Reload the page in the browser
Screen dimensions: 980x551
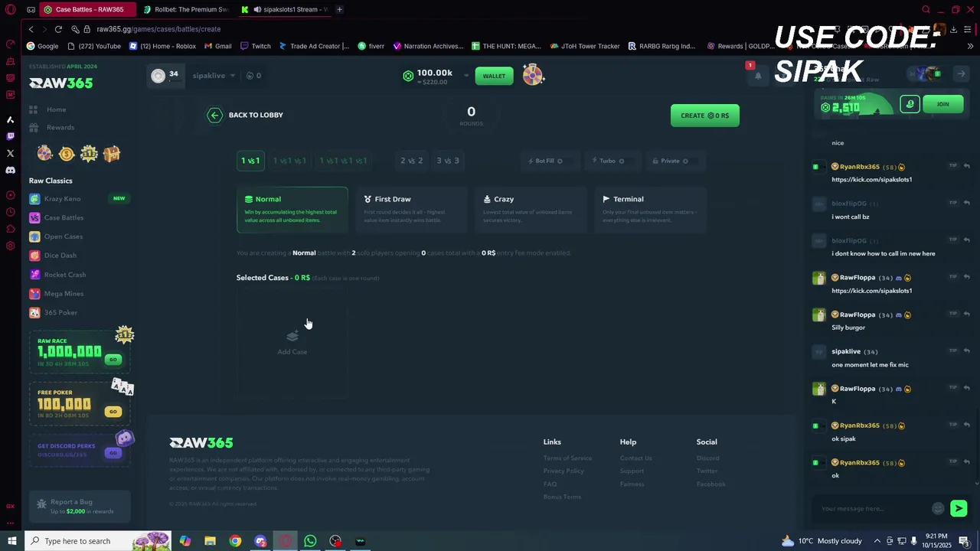(58, 29)
